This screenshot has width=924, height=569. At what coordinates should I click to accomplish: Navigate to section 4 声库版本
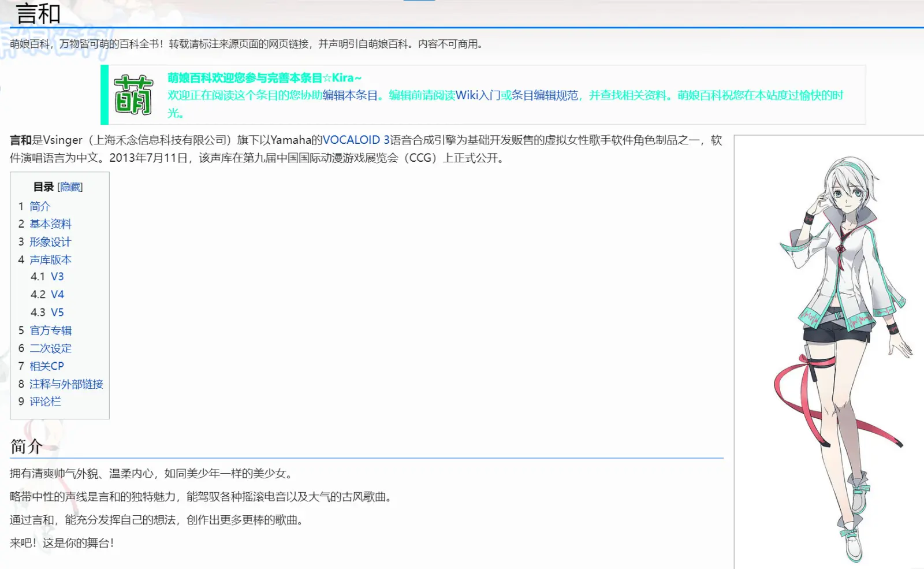50,260
